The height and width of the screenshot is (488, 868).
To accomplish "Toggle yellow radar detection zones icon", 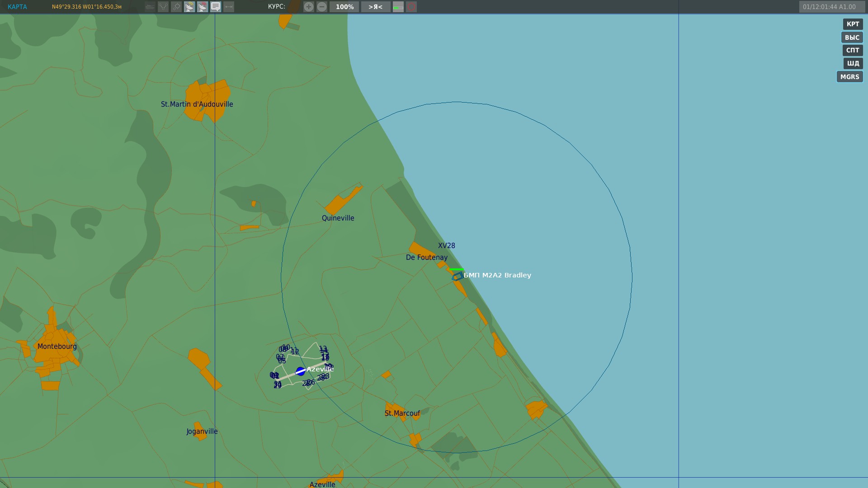I will [x=189, y=7].
